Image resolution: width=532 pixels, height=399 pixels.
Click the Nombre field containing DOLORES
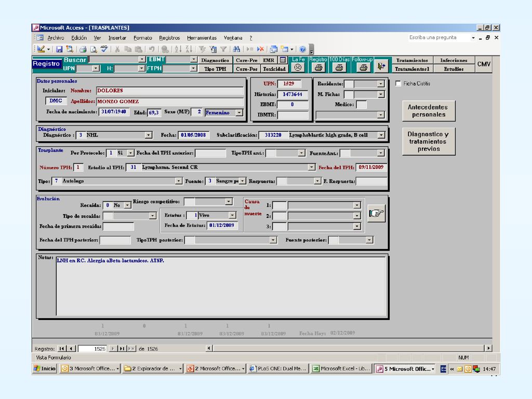(170, 90)
